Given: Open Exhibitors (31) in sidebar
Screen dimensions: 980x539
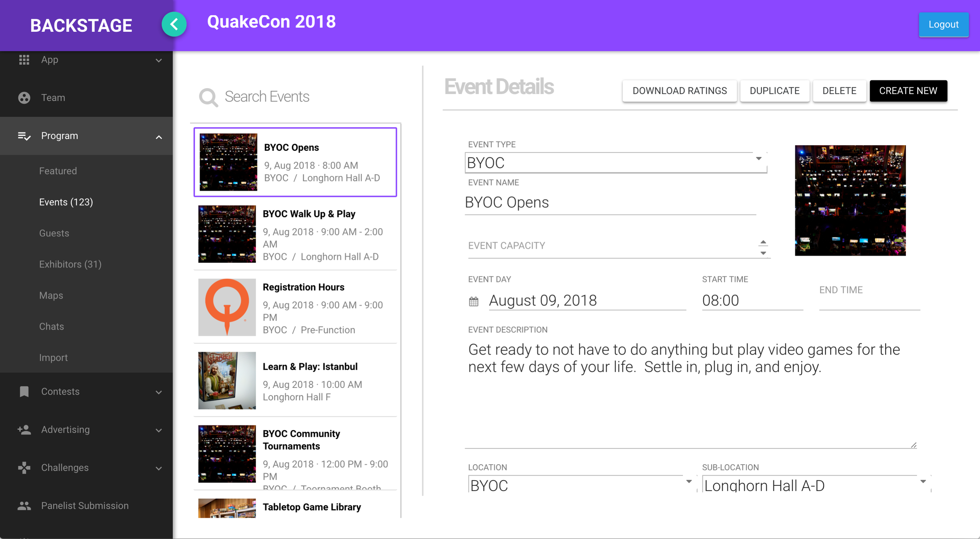Looking at the screenshot, I should [70, 264].
